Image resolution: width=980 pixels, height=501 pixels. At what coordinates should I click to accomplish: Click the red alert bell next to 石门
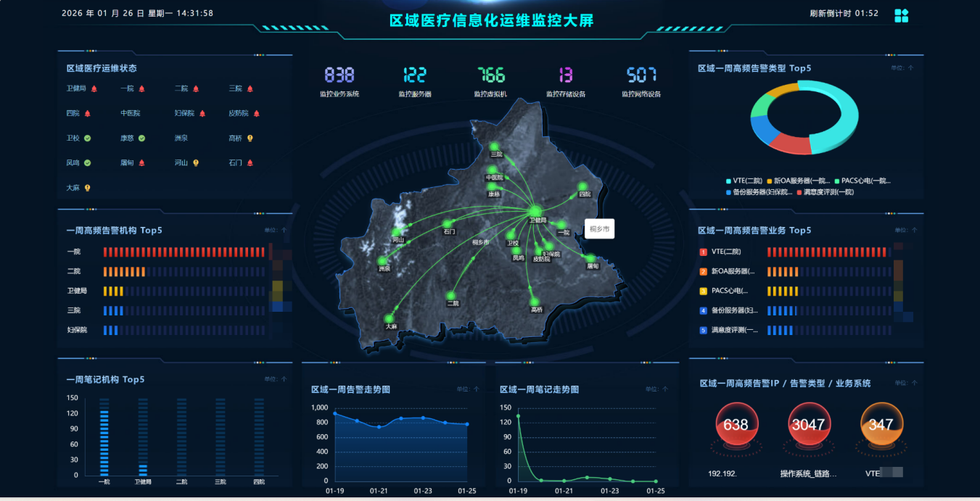point(250,162)
